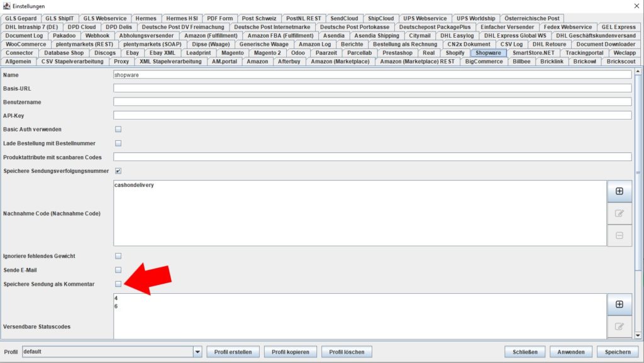Click the Profil erstellen button

233,352
